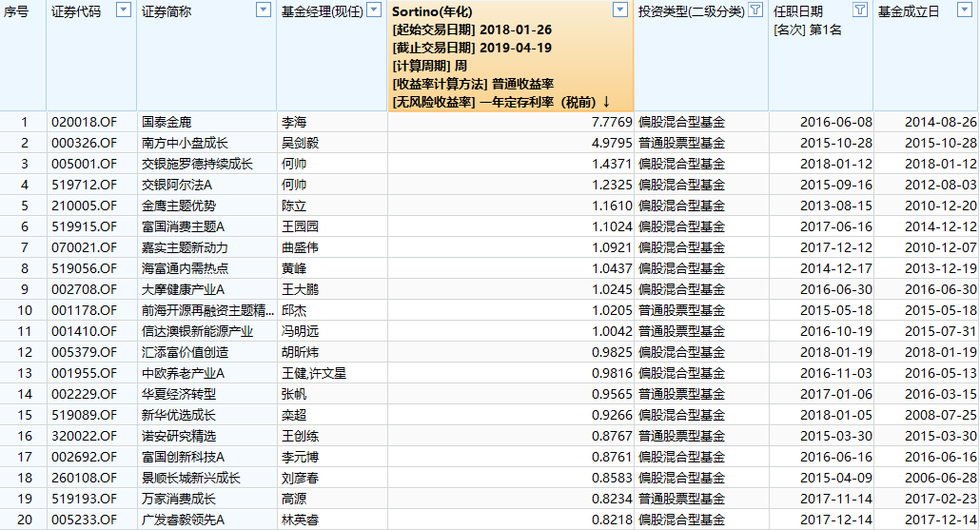
Task: Click fund manager 王大鹏
Action: click(300, 289)
